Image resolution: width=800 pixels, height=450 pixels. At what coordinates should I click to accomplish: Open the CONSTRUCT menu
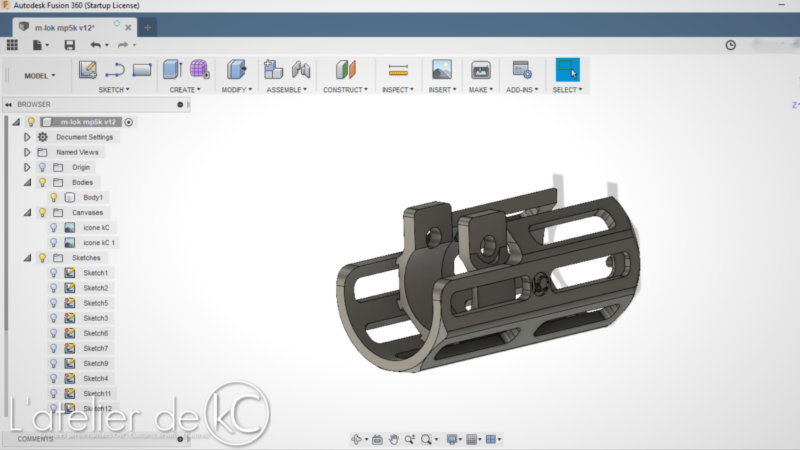(344, 90)
